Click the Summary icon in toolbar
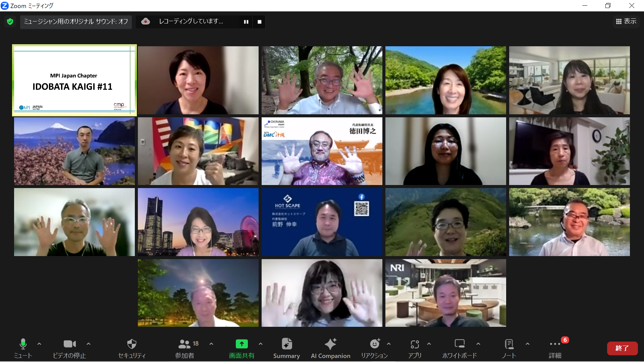The image size is (644, 362). 286,344
